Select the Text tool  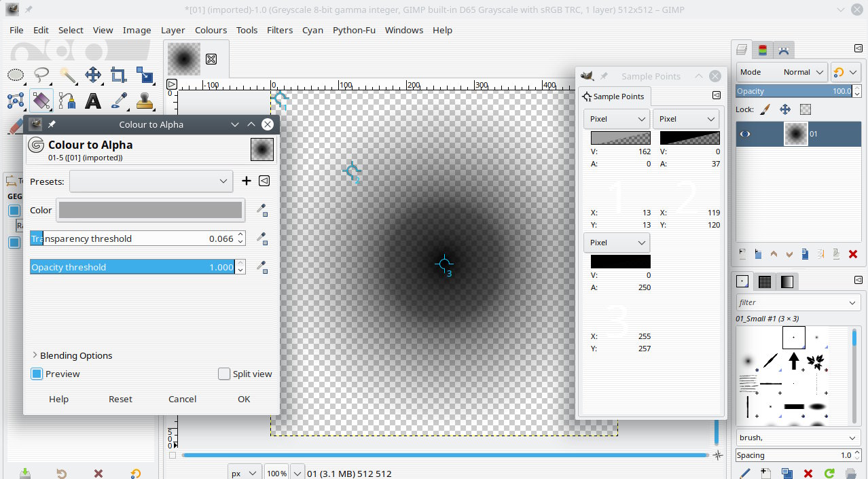pyautogui.click(x=93, y=101)
